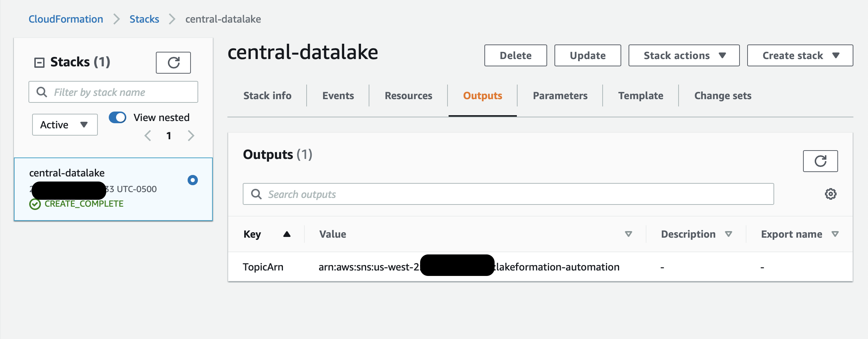Select the central-datalake stack name in list
The width and height of the screenshot is (868, 339).
[67, 173]
